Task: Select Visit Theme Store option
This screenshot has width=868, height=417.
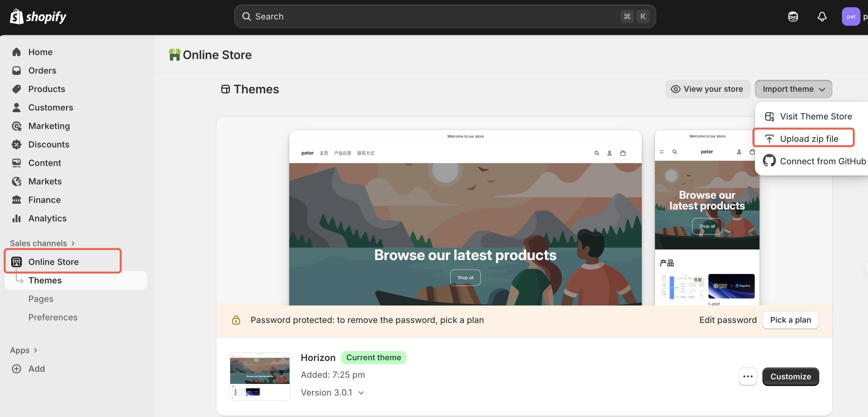Action: coord(816,116)
